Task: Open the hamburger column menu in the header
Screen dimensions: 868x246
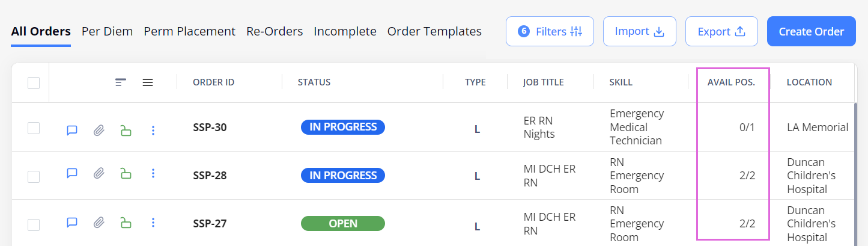Action: [x=147, y=82]
